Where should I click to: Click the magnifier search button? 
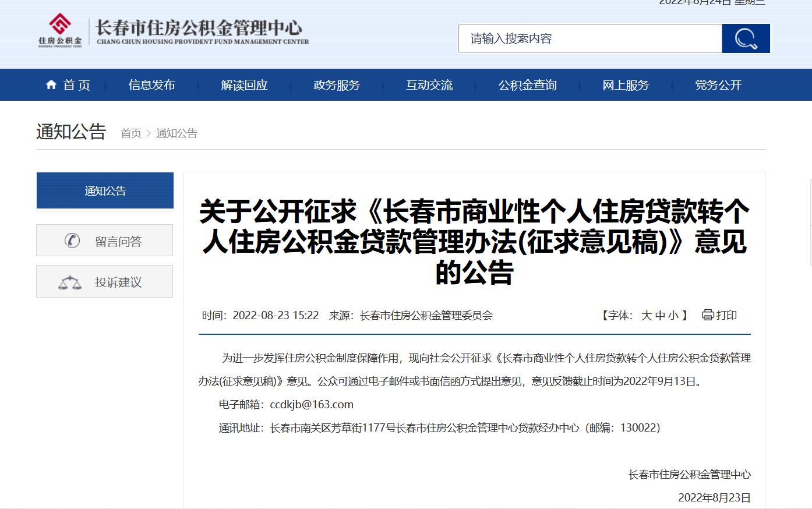coord(746,38)
